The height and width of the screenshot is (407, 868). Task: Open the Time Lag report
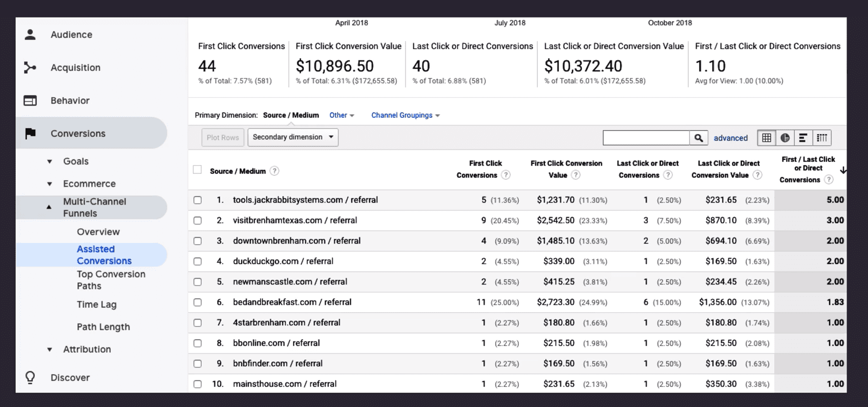click(x=97, y=304)
